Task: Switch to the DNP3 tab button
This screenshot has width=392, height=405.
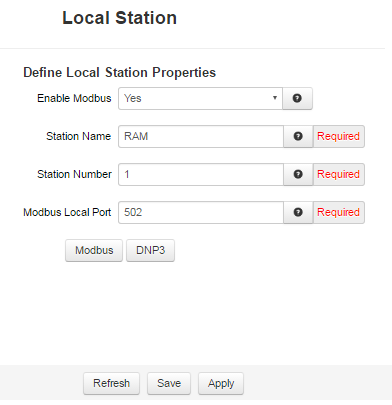Action: pyautogui.click(x=150, y=250)
